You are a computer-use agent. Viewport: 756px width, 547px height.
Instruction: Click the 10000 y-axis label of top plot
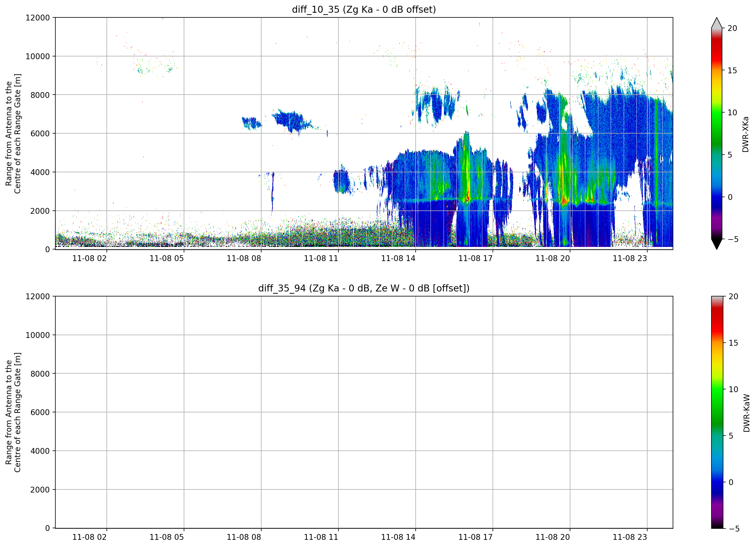[38, 56]
